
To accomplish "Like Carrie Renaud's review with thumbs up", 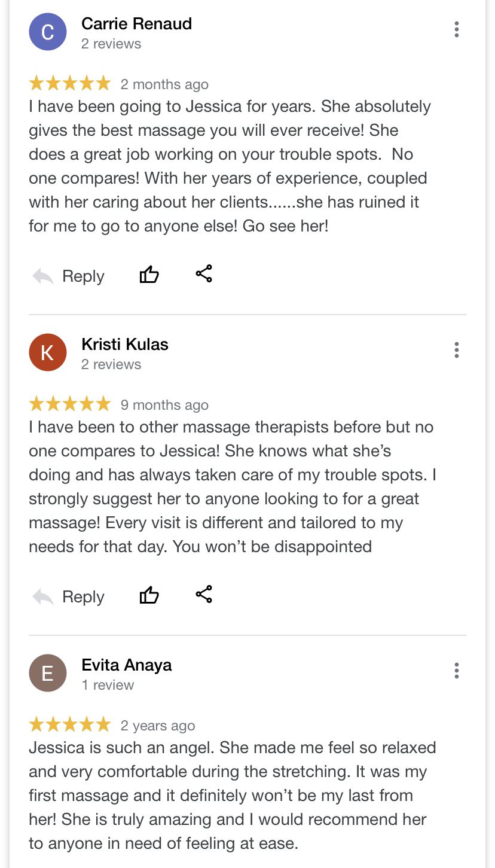I will click(149, 275).
